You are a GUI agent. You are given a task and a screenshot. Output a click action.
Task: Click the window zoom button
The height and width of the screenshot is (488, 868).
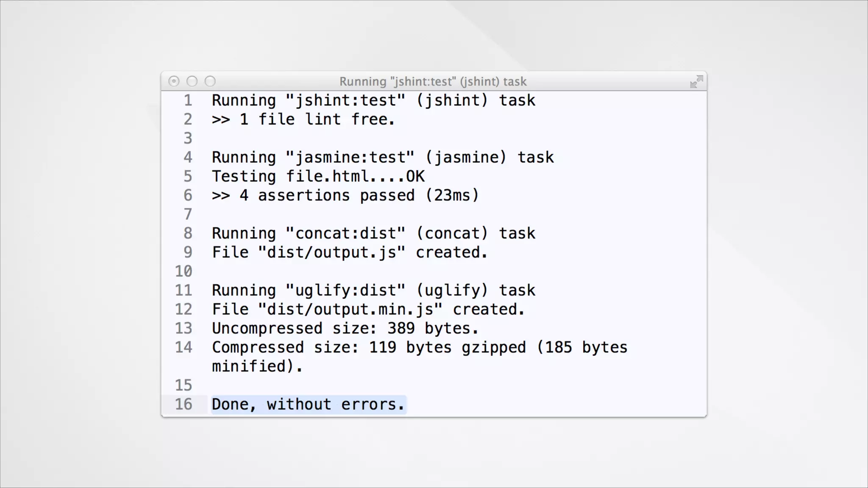[210, 81]
